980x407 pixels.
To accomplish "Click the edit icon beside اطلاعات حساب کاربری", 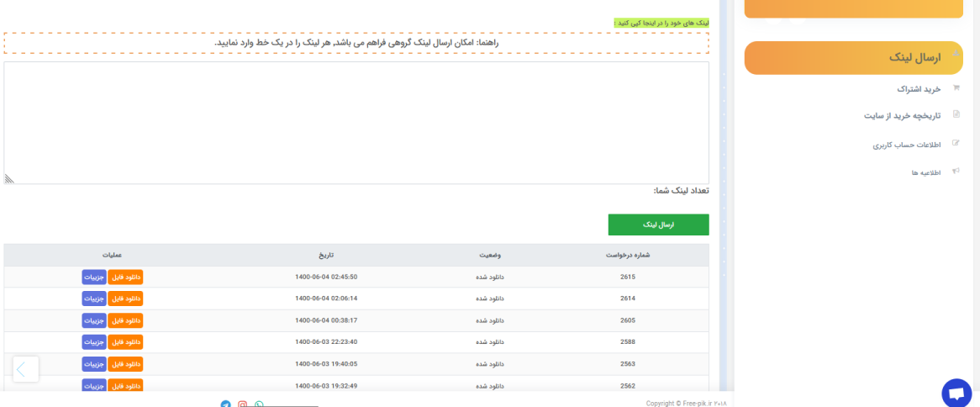I will 956,143.
